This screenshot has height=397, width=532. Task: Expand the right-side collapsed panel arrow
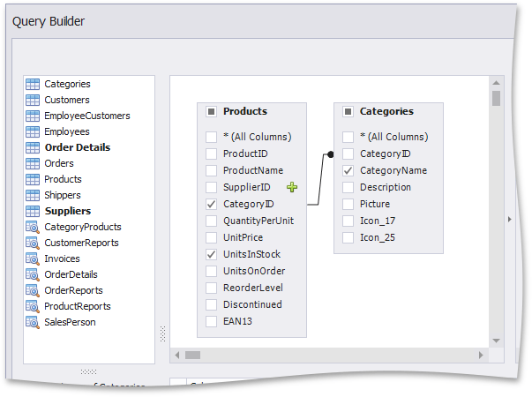[x=510, y=220]
